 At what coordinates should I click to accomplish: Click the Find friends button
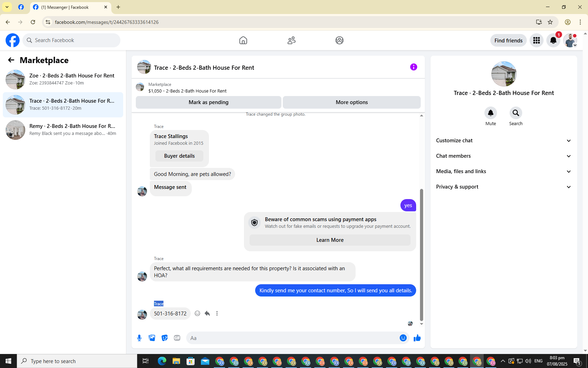click(x=509, y=40)
